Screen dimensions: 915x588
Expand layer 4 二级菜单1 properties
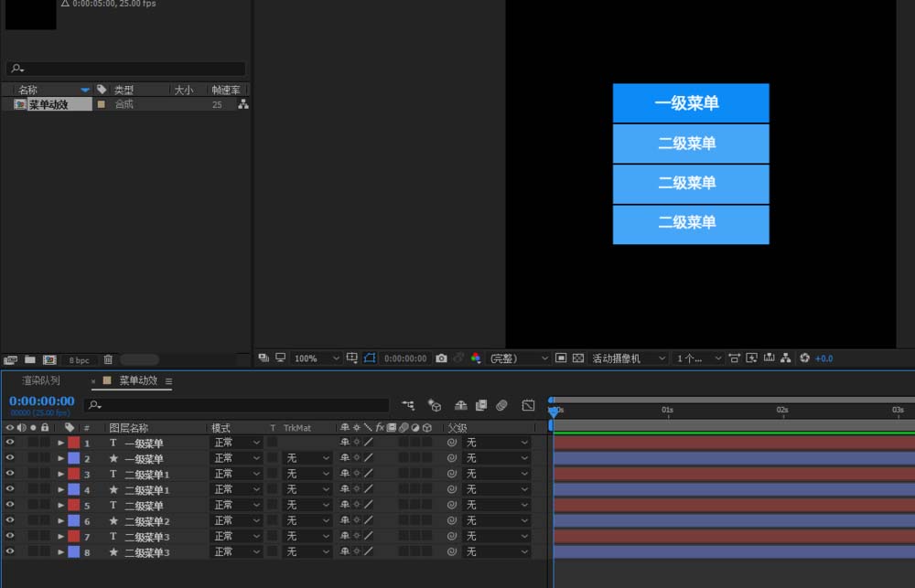[x=60, y=489]
